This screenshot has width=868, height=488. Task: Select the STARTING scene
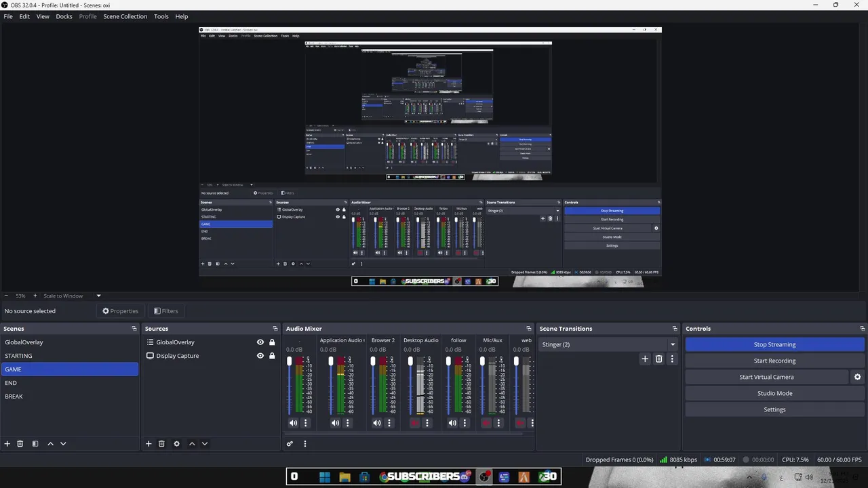(70, 356)
